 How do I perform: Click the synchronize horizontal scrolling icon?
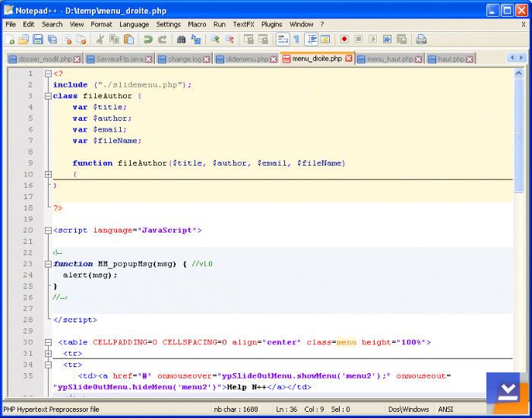coord(263,40)
